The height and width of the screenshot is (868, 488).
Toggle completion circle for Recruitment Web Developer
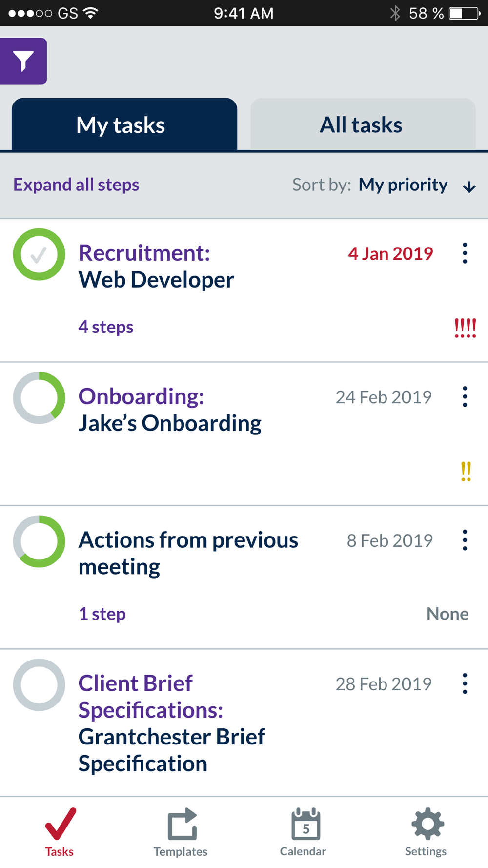(39, 254)
